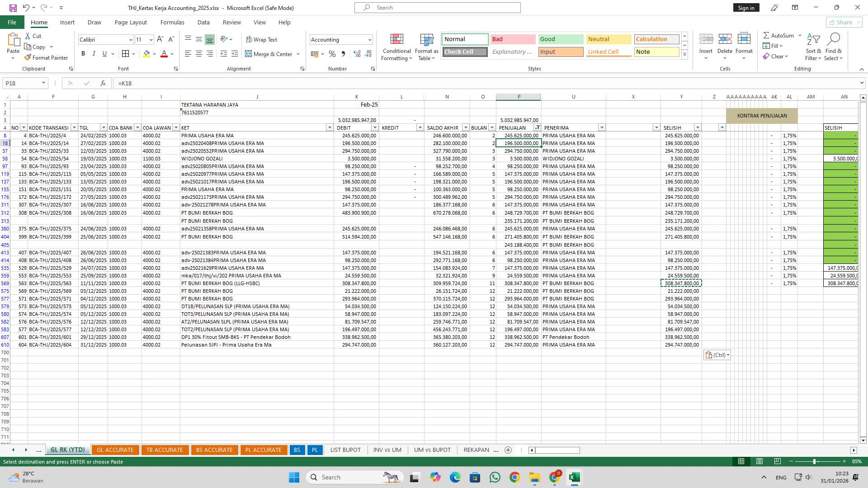Toggle Italic formatting
This screenshot has height=488, width=868.
pyautogui.click(x=94, y=54)
